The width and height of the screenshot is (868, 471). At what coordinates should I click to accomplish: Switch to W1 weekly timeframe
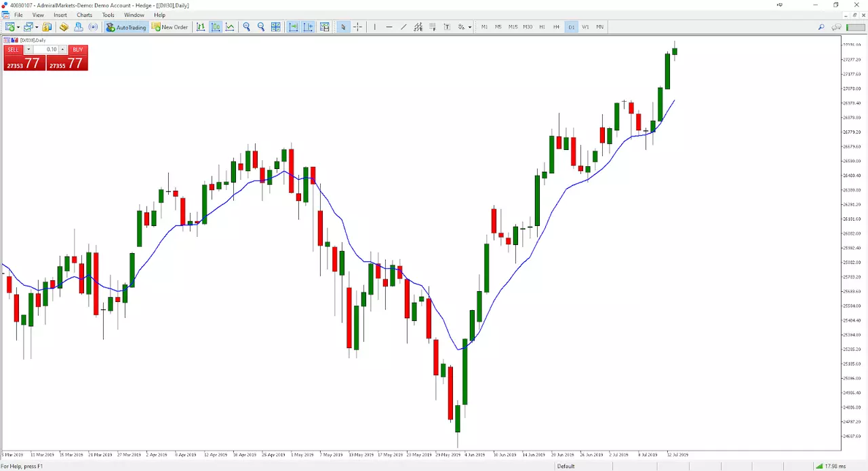(x=585, y=27)
